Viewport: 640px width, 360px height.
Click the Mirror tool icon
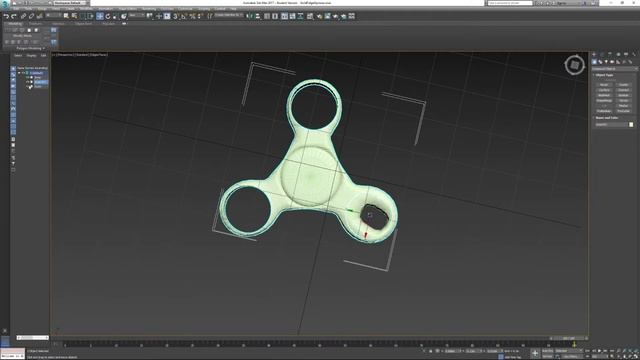tap(249, 16)
